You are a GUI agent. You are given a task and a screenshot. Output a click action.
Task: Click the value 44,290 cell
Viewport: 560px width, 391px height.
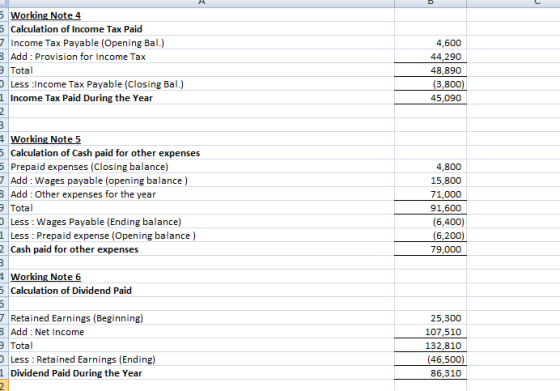(430, 57)
